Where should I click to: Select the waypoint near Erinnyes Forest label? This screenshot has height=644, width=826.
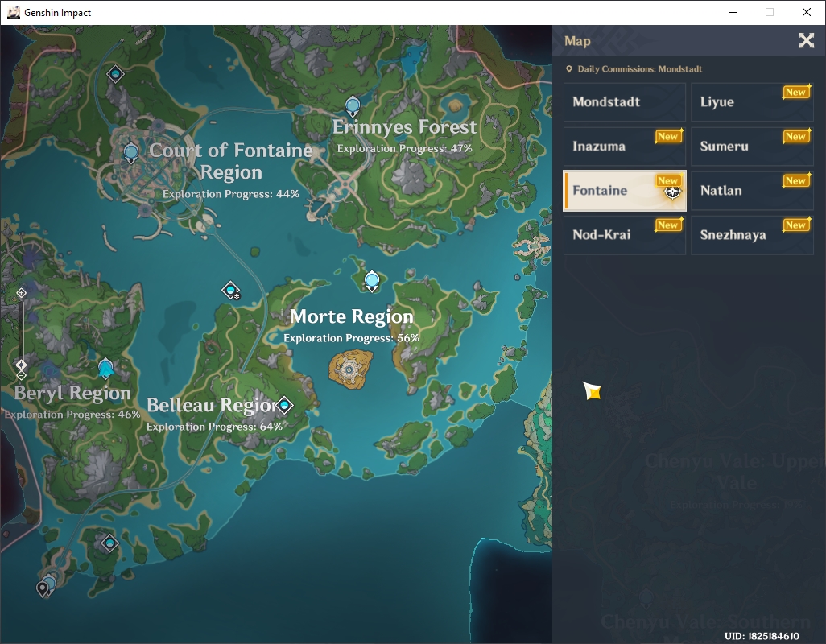pyautogui.click(x=353, y=105)
